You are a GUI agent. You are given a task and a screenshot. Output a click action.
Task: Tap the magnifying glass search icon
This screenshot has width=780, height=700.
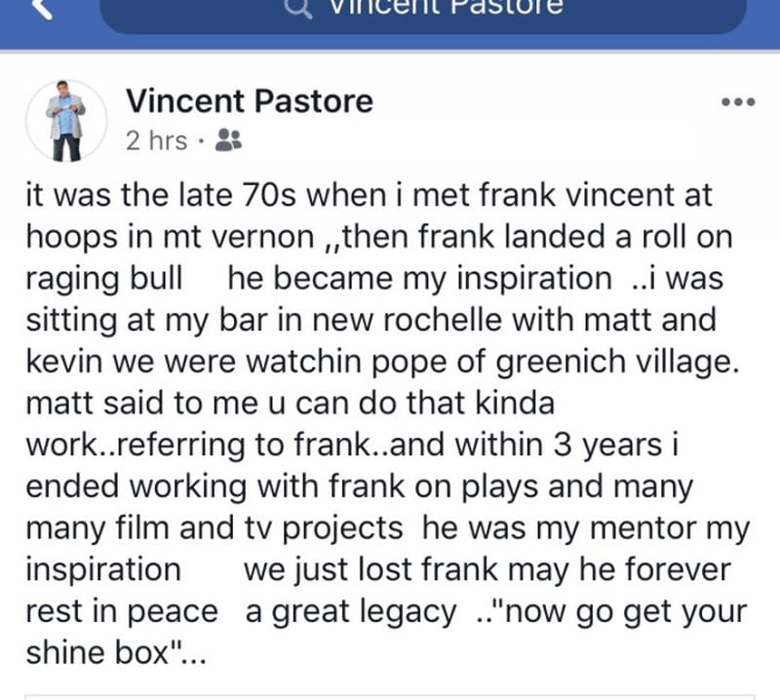(x=297, y=8)
